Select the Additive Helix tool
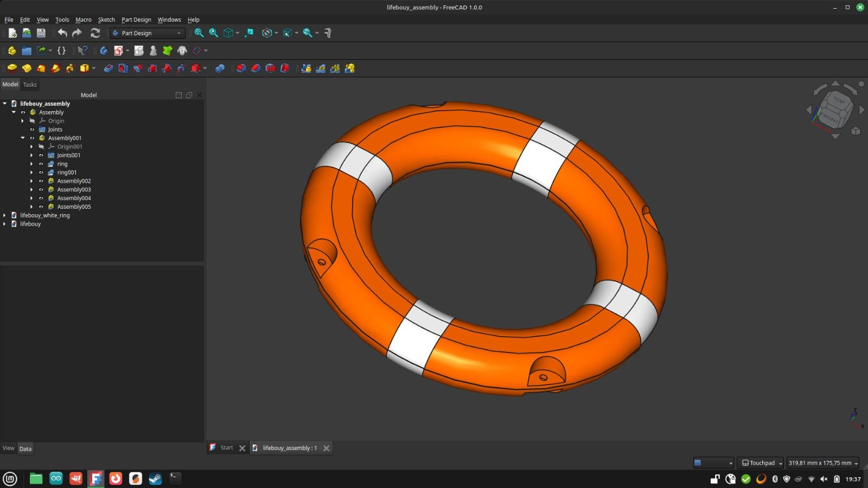868x488 pixels. click(x=70, y=68)
